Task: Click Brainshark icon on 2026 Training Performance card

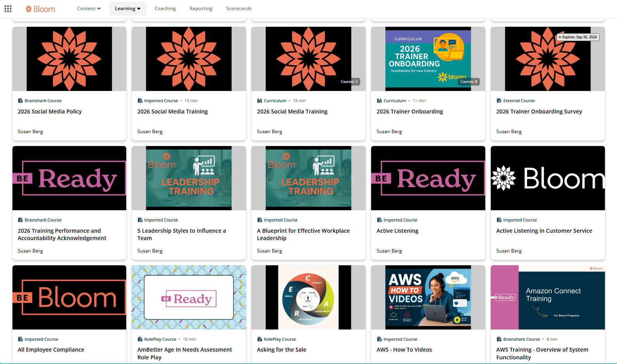Action: pyautogui.click(x=20, y=220)
